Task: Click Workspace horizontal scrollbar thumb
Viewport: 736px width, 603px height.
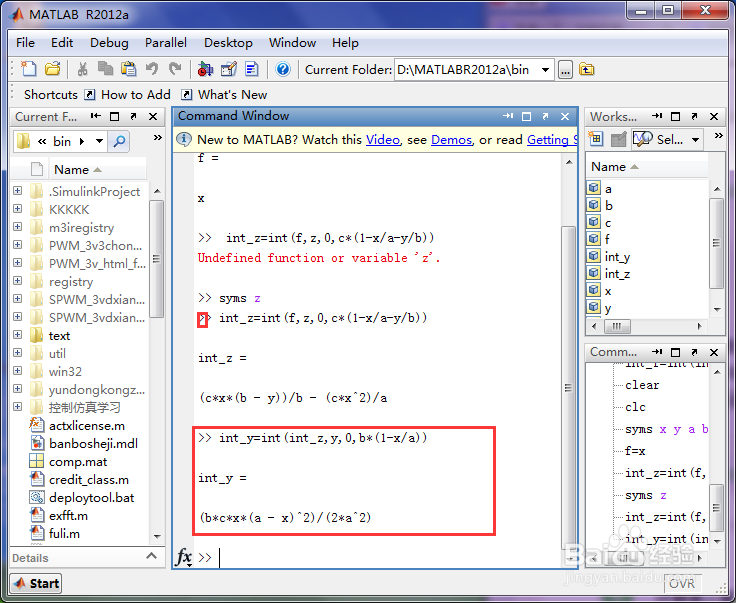Action: click(x=617, y=326)
